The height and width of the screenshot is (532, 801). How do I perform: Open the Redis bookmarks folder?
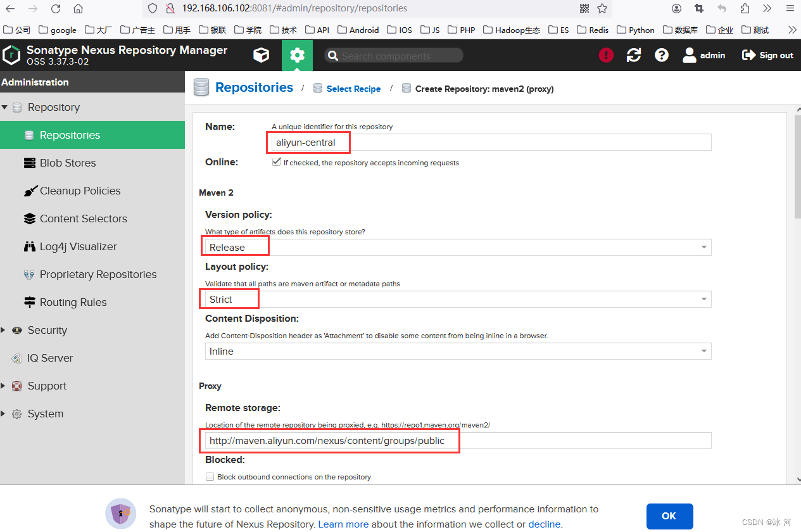pos(593,30)
